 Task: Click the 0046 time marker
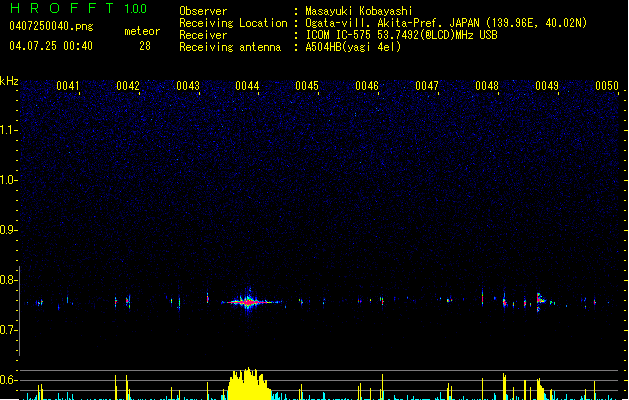tap(367, 86)
